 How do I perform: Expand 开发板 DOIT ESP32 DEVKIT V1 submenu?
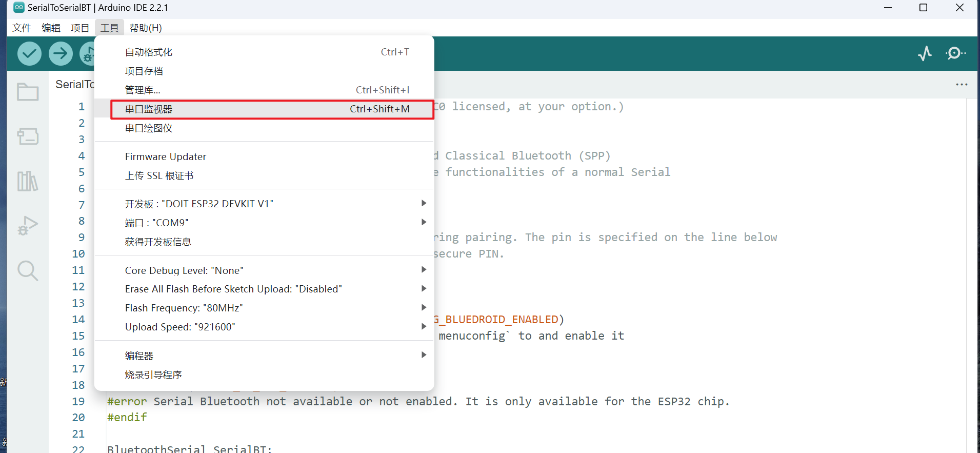point(264,204)
